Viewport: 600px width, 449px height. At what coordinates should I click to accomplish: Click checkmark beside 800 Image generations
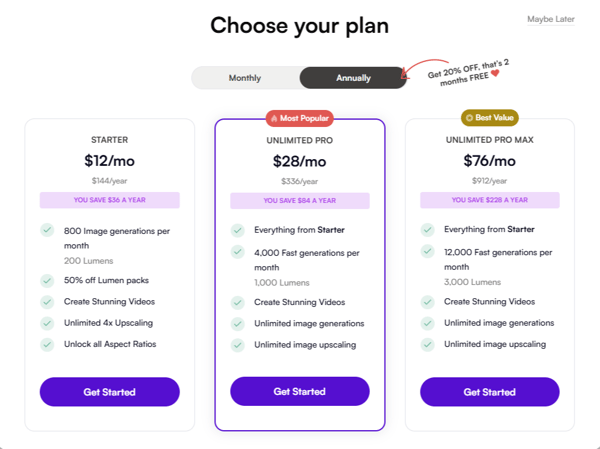47,231
